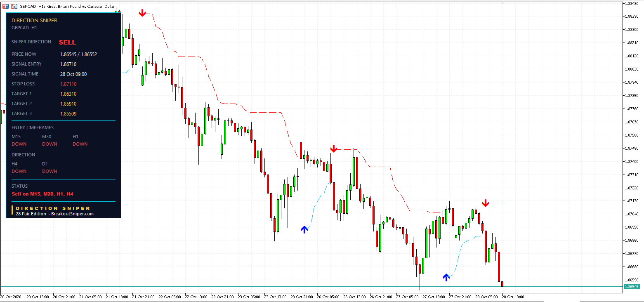Click the Target 1 value 1.86310
The image size is (644, 302).
coord(68,94)
